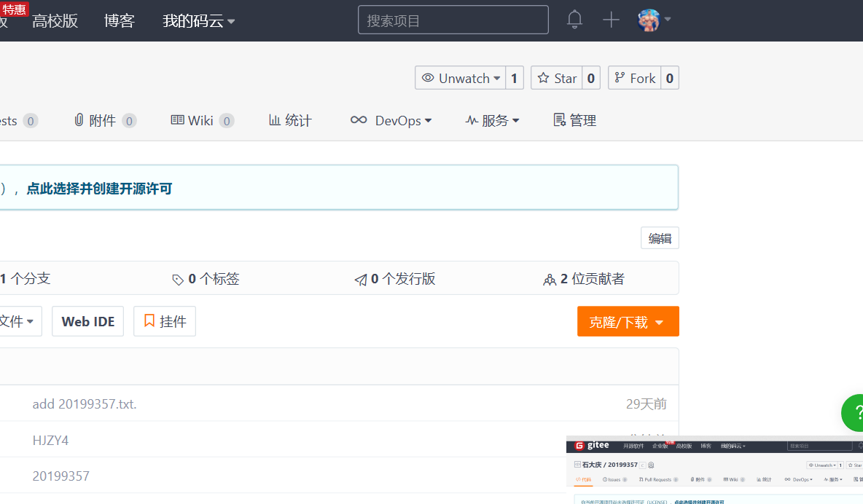Switch to the 附件 tab
Screen dimensions: 863x504
pos(105,120)
